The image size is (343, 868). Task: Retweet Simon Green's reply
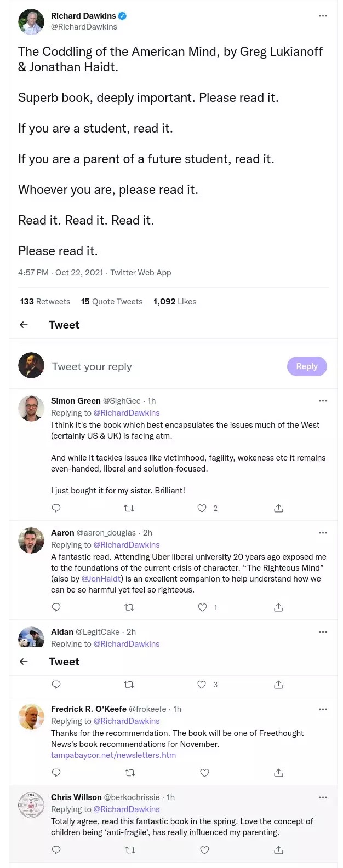click(x=129, y=508)
